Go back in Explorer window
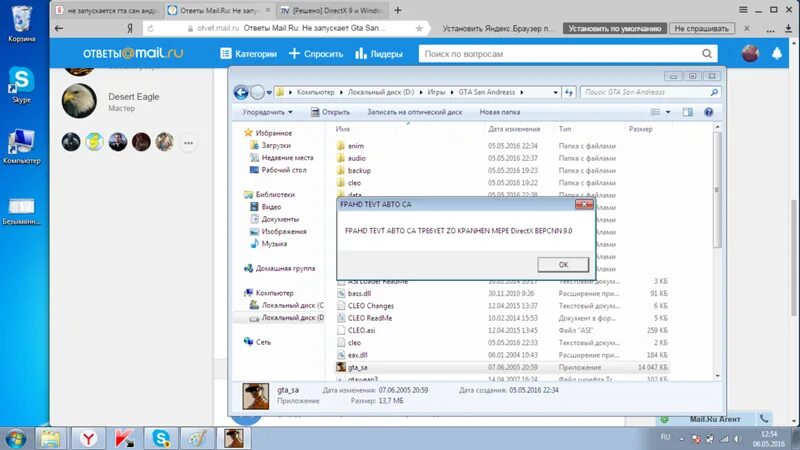The height and width of the screenshot is (450, 800). tap(241, 92)
